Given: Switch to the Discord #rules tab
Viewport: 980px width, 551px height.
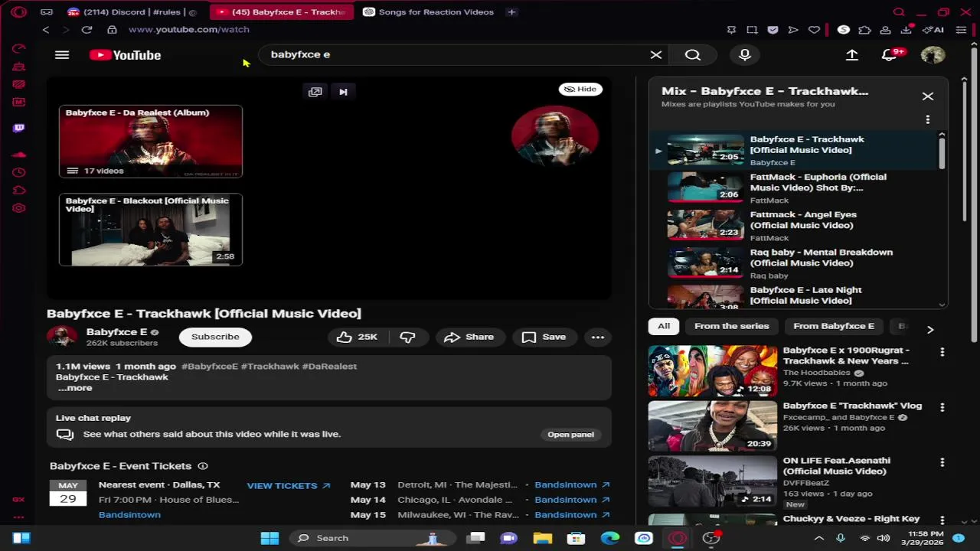Looking at the screenshot, I should (132, 12).
